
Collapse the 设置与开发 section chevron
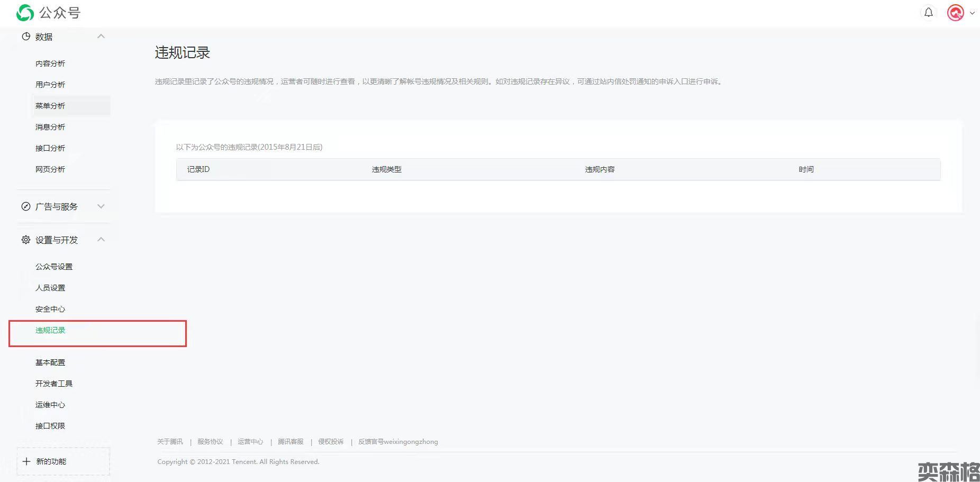point(101,240)
